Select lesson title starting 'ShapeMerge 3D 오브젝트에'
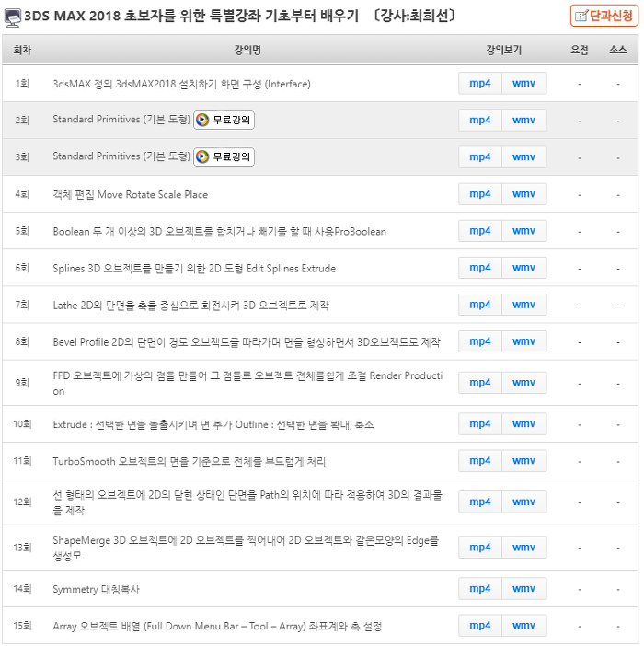This screenshot has height=646, width=644. [246, 548]
